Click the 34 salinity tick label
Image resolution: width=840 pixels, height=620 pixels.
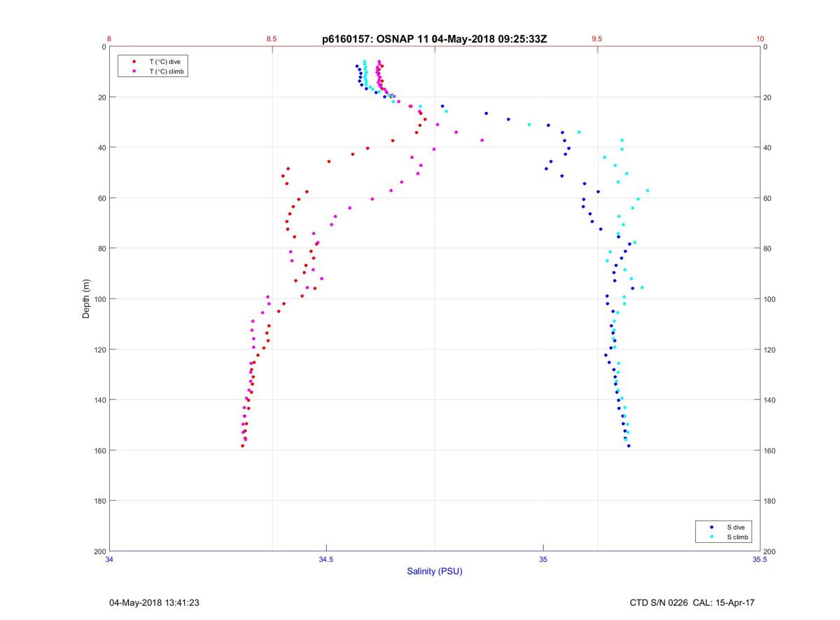click(109, 559)
